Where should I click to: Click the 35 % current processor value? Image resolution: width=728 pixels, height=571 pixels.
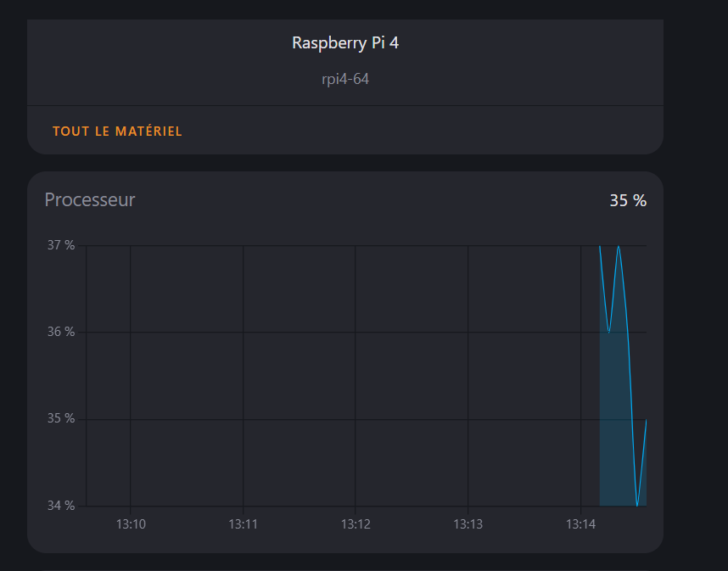coord(628,200)
